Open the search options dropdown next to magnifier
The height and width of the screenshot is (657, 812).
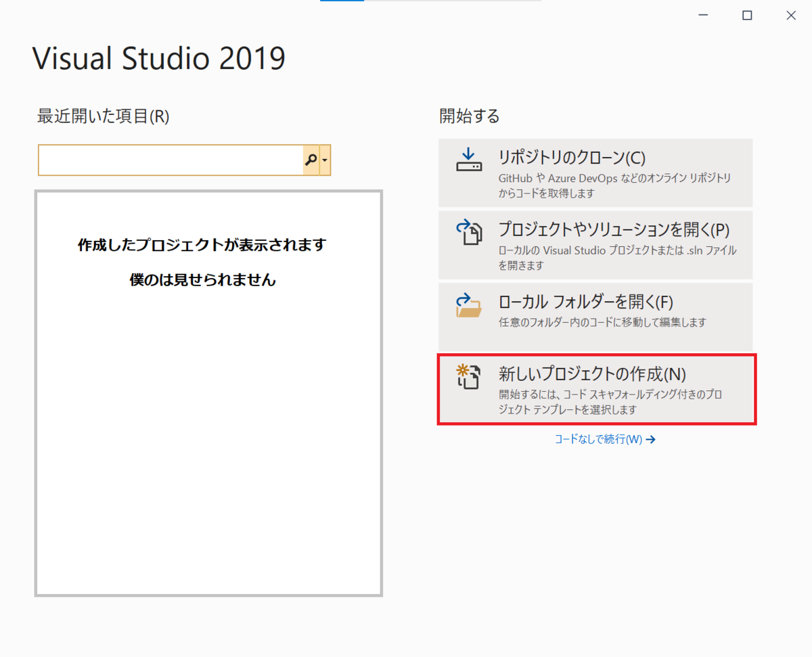click(x=325, y=160)
